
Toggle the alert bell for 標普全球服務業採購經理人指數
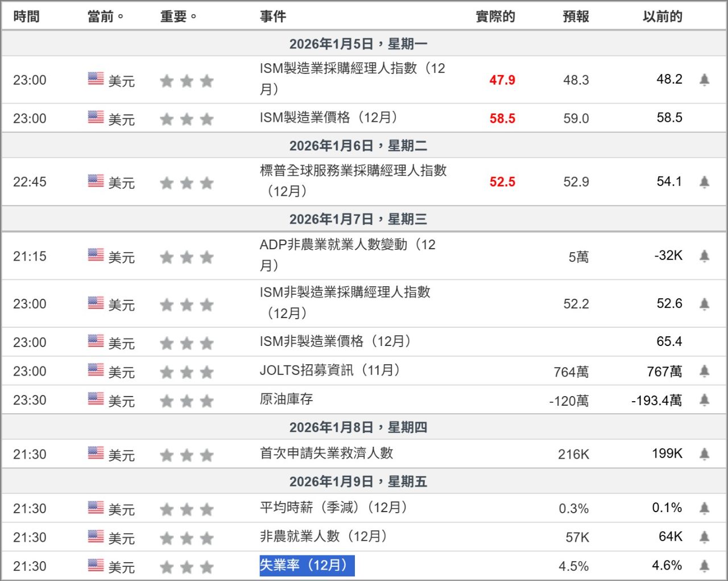click(x=704, y=182)
